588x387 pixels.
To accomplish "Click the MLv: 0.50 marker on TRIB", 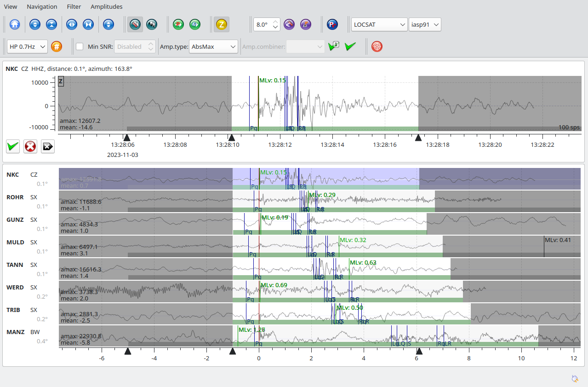I will tap(350, 307).
